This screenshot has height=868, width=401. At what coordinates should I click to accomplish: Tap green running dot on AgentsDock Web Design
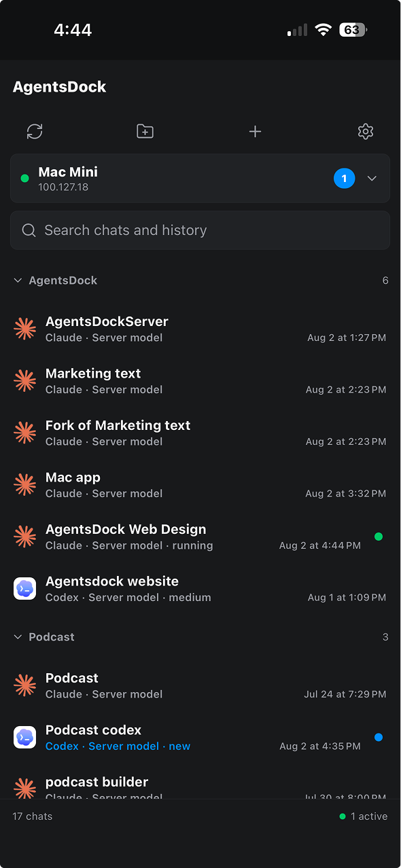point(379,537)
